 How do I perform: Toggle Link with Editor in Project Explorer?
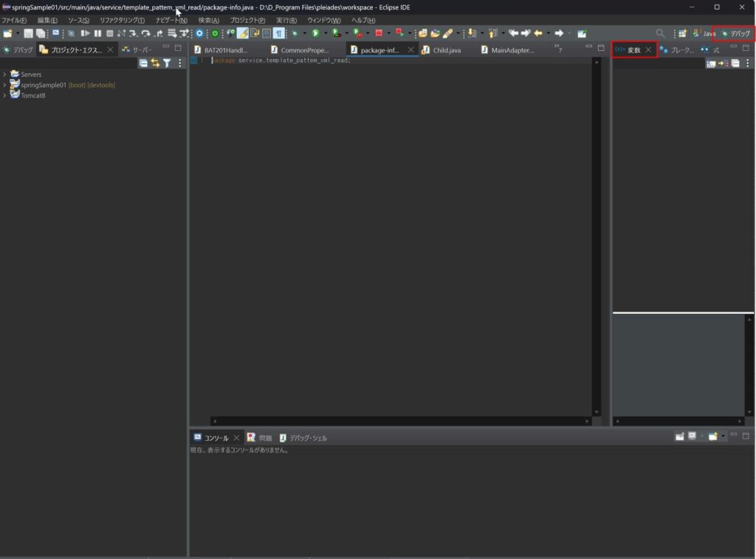(x=155, y=64)
